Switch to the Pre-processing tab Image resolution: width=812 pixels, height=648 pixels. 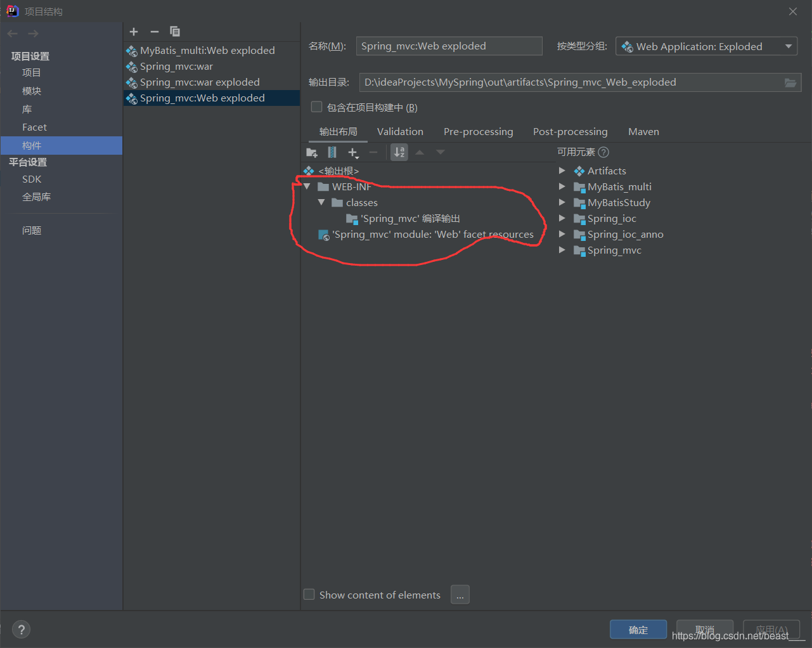point(479,132)
